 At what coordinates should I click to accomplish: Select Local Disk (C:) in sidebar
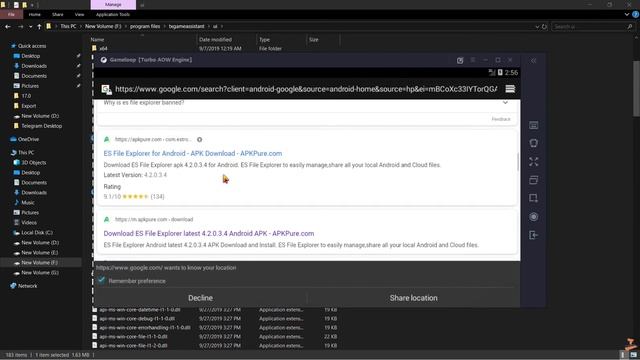[x=37, y=233]
